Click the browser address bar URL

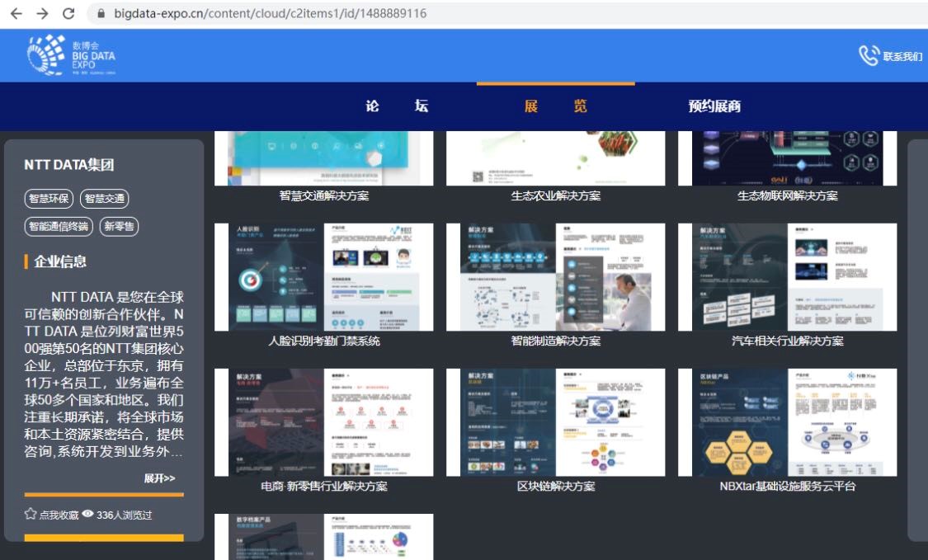click(271, 13)
